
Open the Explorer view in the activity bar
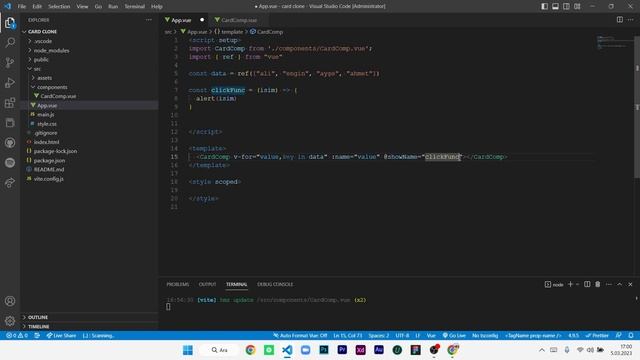click(10, 22)
